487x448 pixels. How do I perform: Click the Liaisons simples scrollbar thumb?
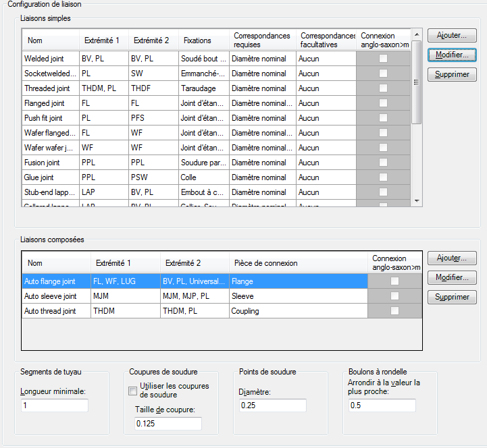[417, 82]
